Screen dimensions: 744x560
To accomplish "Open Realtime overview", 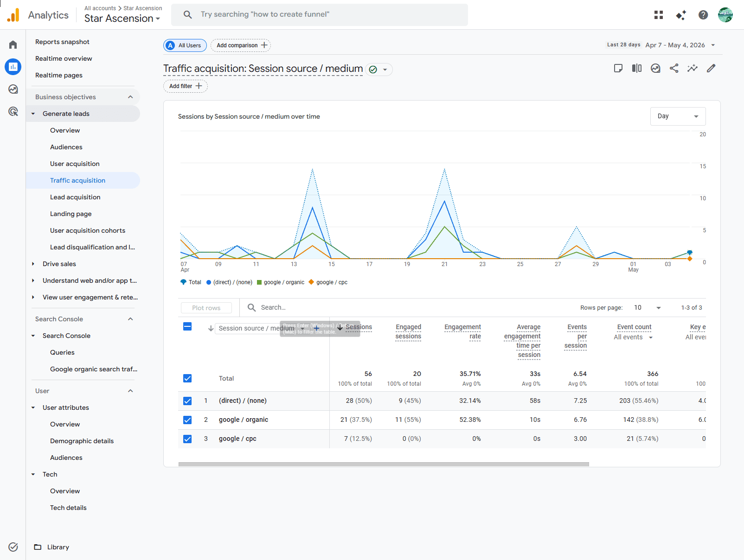I will coord(64,58).
